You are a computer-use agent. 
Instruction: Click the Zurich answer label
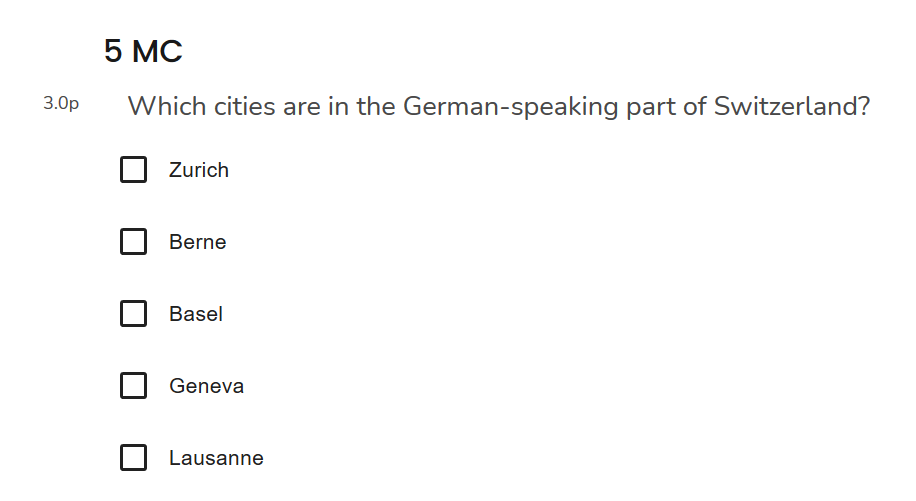click(x=199, y=170)
